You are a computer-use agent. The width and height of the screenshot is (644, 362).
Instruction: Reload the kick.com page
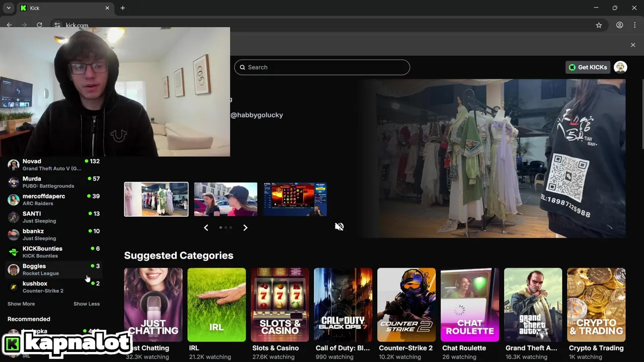39,25
